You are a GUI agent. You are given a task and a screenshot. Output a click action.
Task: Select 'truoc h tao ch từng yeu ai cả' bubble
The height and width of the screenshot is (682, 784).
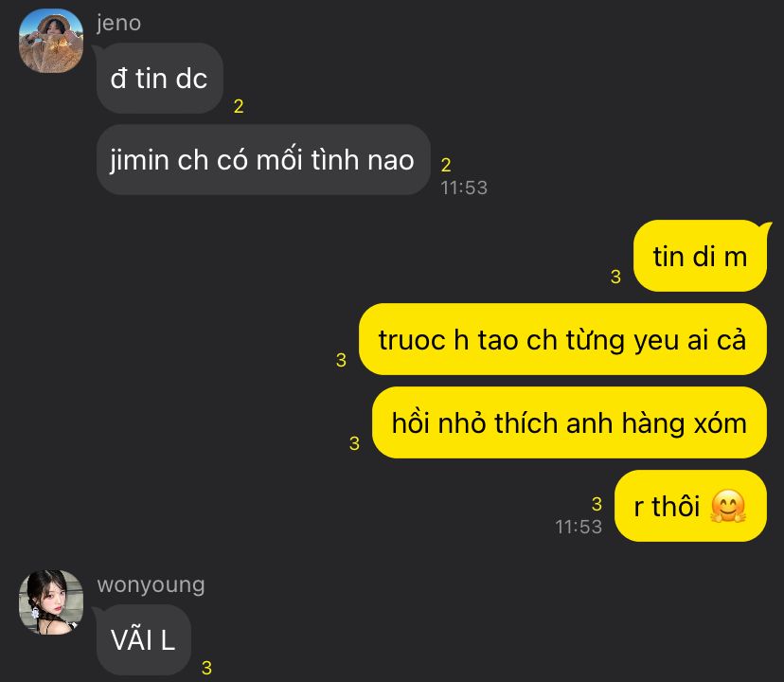pos(562,339)
